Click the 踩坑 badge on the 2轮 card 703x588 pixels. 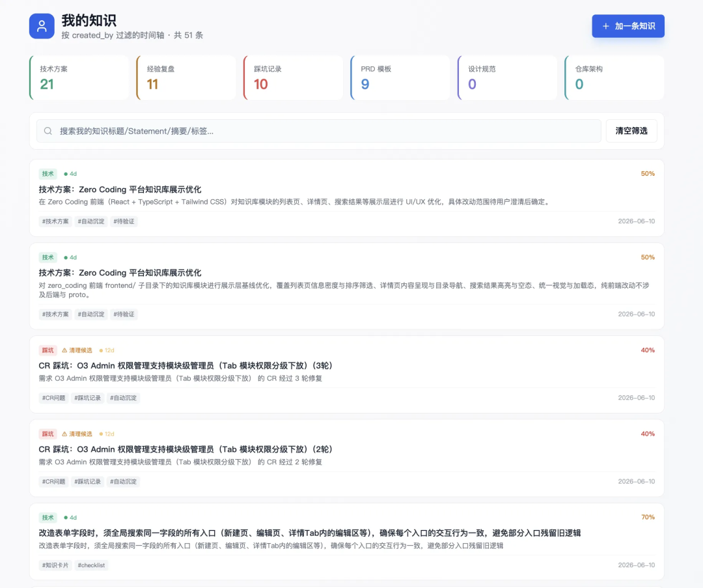tap(48, 434)
